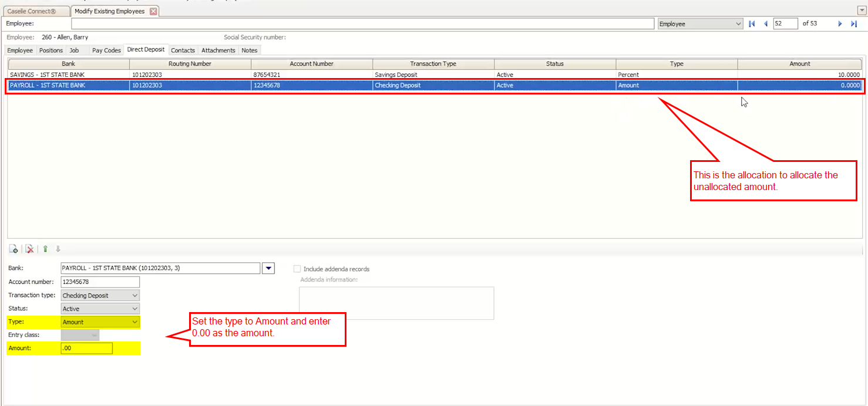This screenshot has height=406, width=868.
Task: Advance to the next employee record
Action: tap(840, 23)
